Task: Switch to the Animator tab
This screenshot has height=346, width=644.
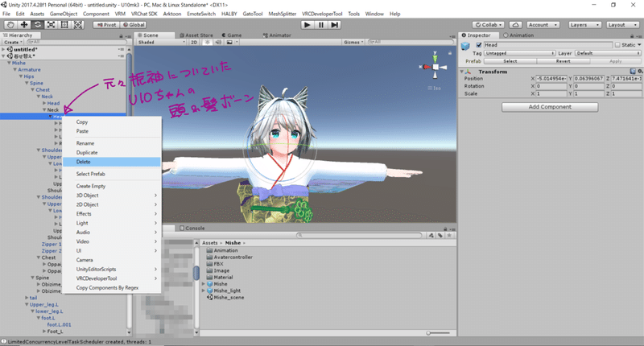Action: [277, 35]
